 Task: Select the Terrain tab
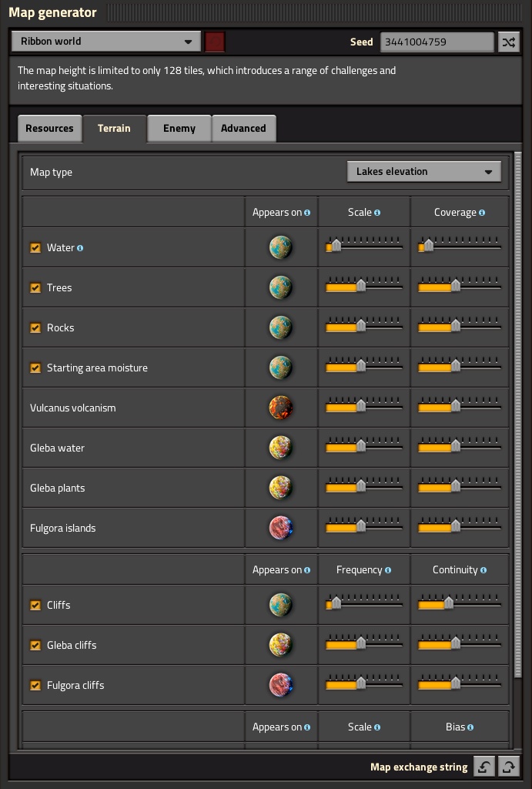point(114,129)
